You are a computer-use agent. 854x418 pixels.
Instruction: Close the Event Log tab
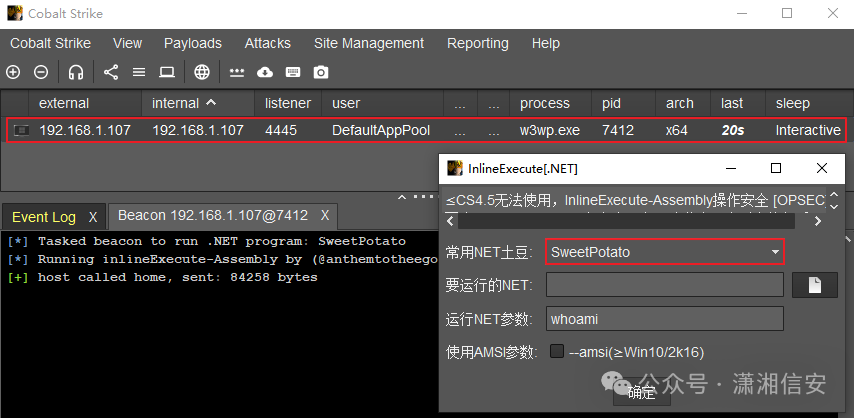pyautogui.click(x=93, y=217)
